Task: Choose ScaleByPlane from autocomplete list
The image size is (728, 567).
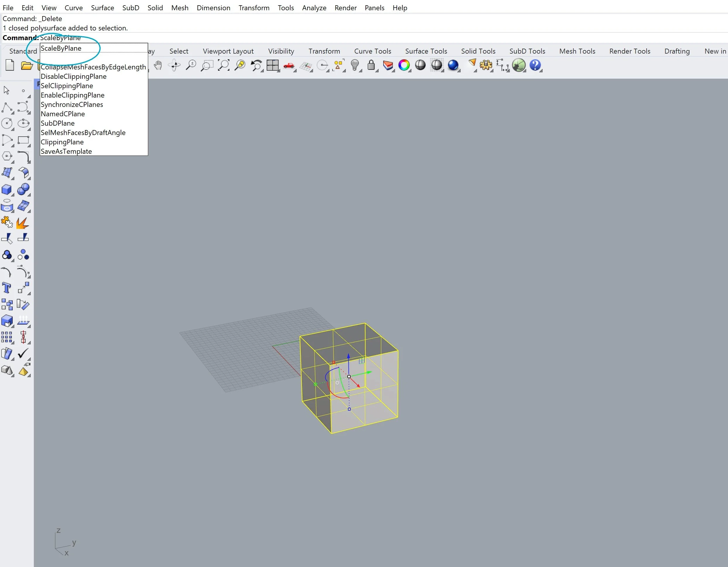Action: [61, 48]
